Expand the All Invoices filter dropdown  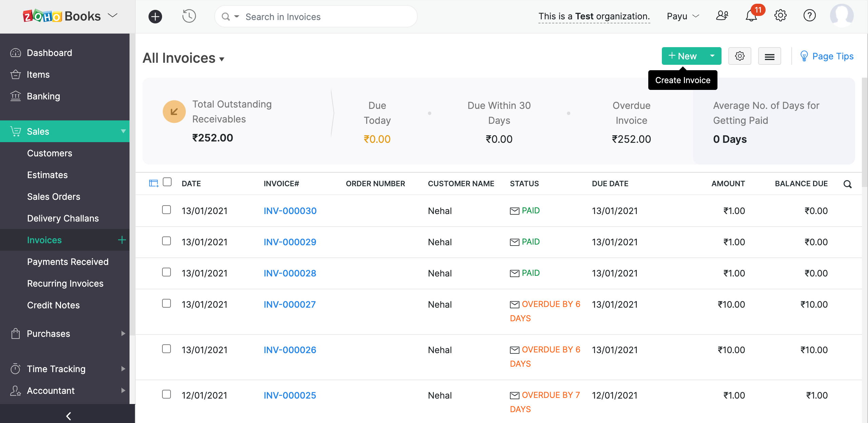[222, 59]
